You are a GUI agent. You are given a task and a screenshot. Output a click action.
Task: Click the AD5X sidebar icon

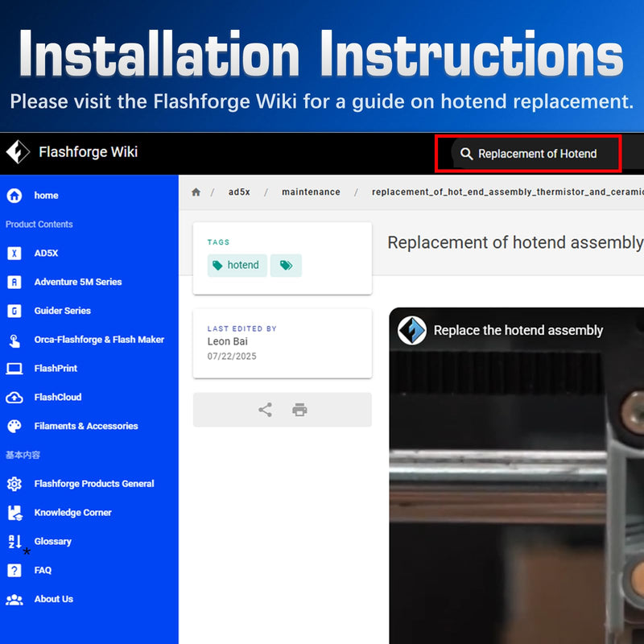[x=14, y=253]
